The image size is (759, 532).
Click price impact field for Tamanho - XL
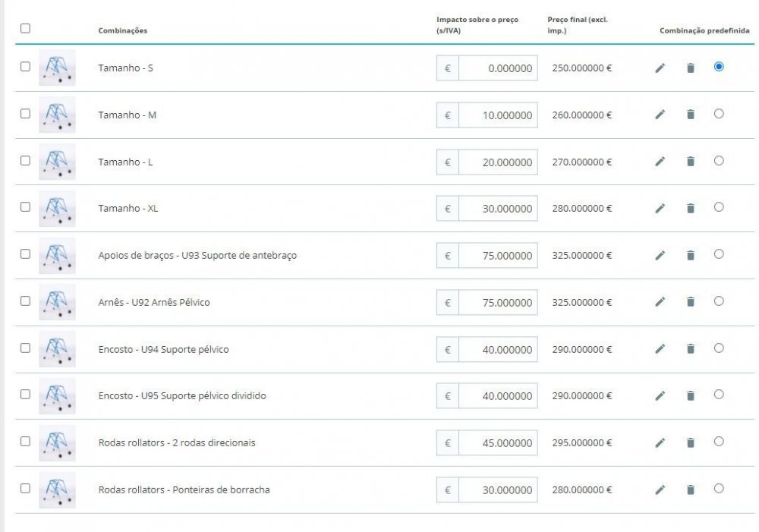pos(498,209)
